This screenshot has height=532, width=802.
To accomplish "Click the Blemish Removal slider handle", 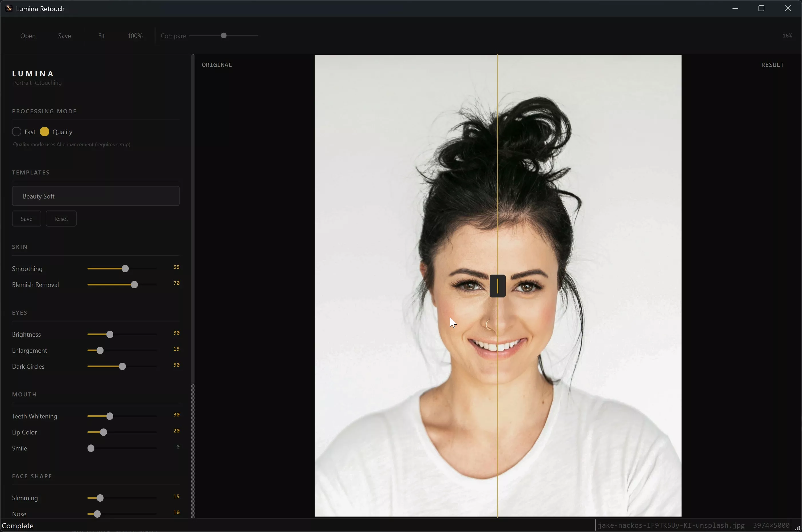I will 134,284.
